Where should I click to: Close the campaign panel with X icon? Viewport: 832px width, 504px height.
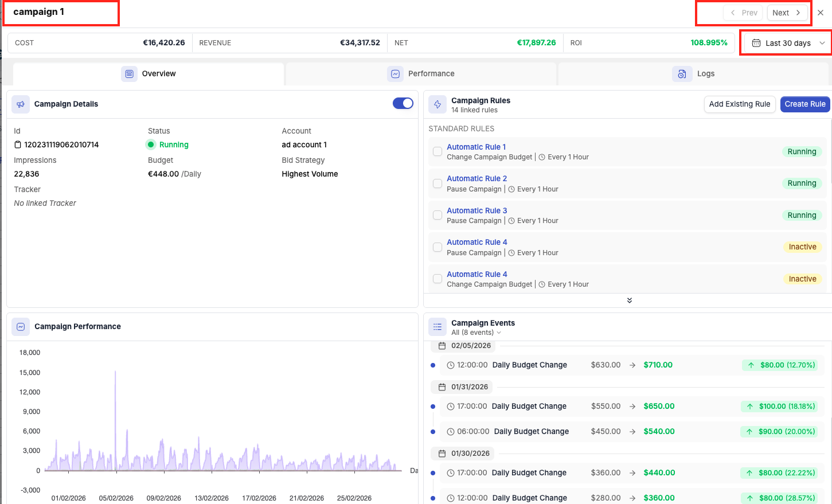(x=821, y=13)
